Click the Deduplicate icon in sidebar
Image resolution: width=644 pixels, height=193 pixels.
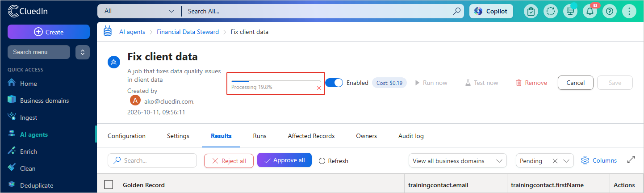[x=12, y=185]
